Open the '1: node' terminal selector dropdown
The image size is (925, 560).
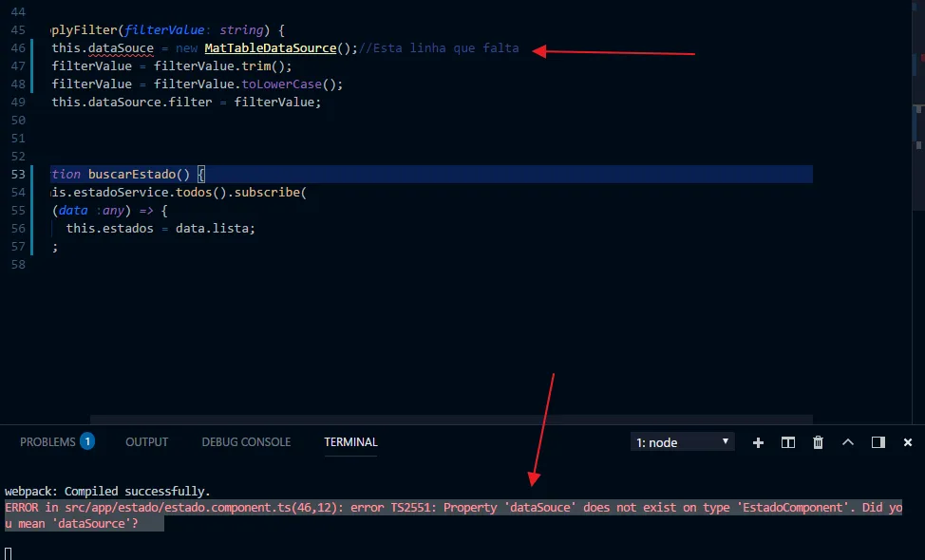click(683, 442)
